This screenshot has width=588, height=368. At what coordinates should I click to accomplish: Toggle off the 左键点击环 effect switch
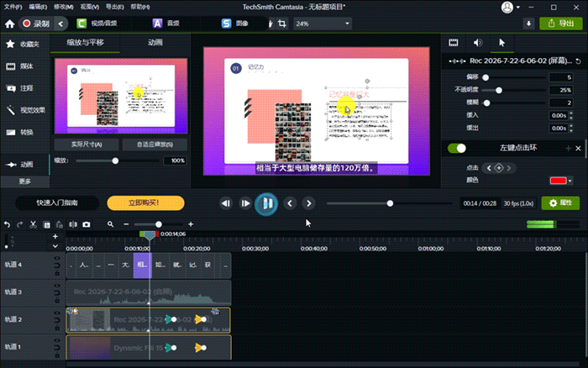(457, 148)
